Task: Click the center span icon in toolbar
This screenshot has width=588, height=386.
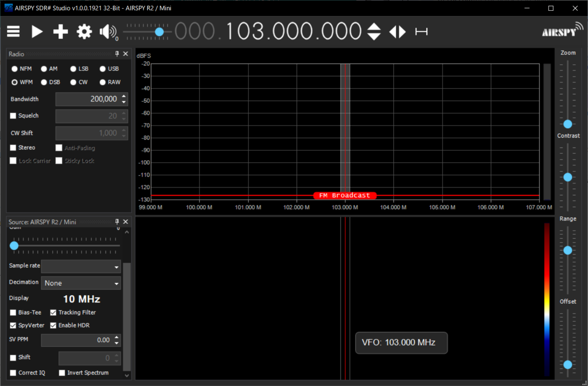Action: click(421, 32)
